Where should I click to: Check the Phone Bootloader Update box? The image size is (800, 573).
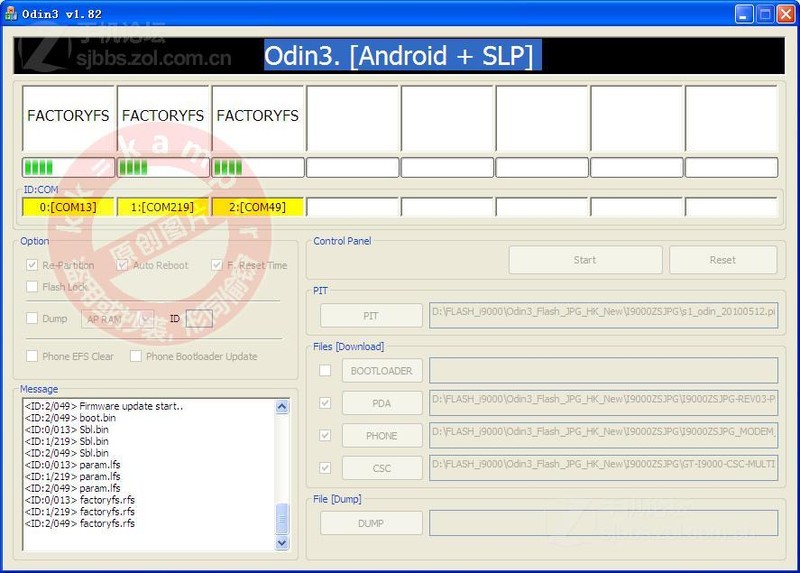pos(136,356)
